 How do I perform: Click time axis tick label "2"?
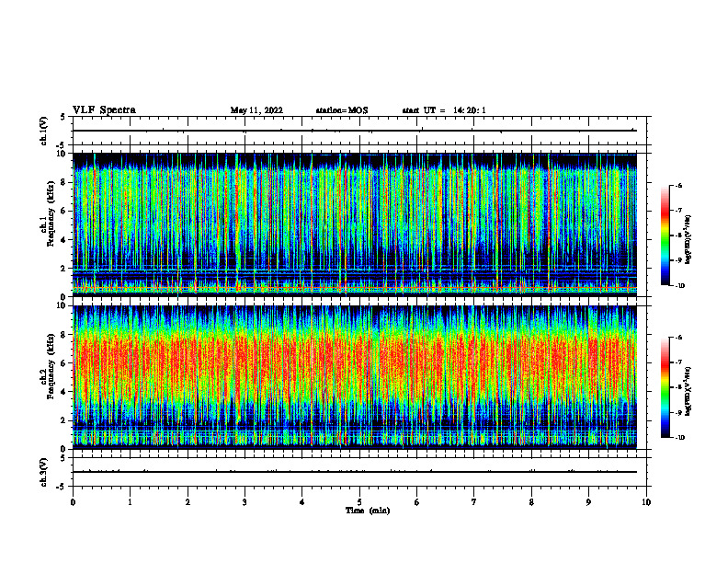(x=188, y=502)
